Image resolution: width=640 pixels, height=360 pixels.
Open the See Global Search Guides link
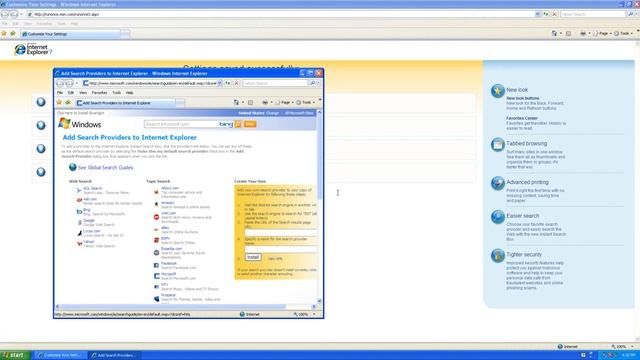click(105, 167)
